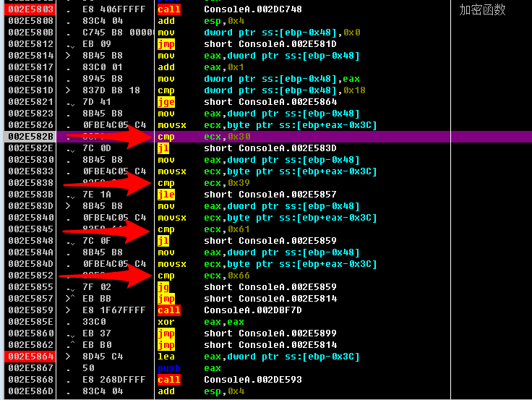
Task: Click the mov dword ptr ss:[ebp-0x48],0x0 instruction
Action: [x=259, y=33]
